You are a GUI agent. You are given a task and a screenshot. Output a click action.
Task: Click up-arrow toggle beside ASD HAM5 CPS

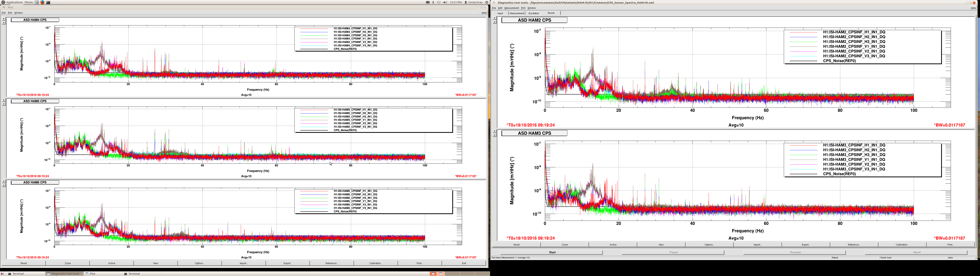coord(4,104)
